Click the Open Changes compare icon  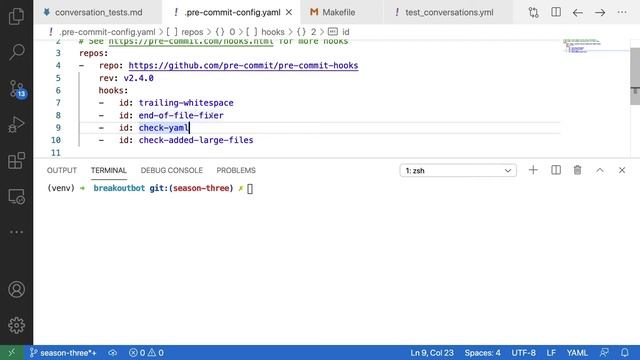pos(533,12)
